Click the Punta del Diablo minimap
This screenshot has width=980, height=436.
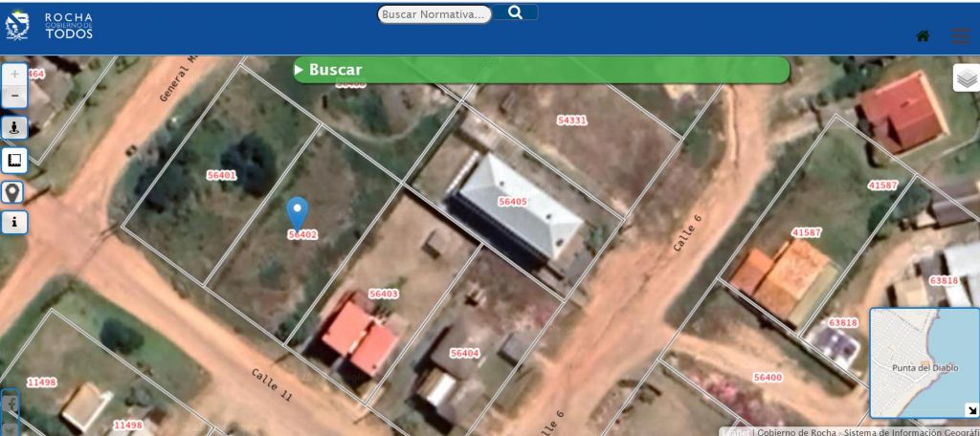[x=924, y=363]
